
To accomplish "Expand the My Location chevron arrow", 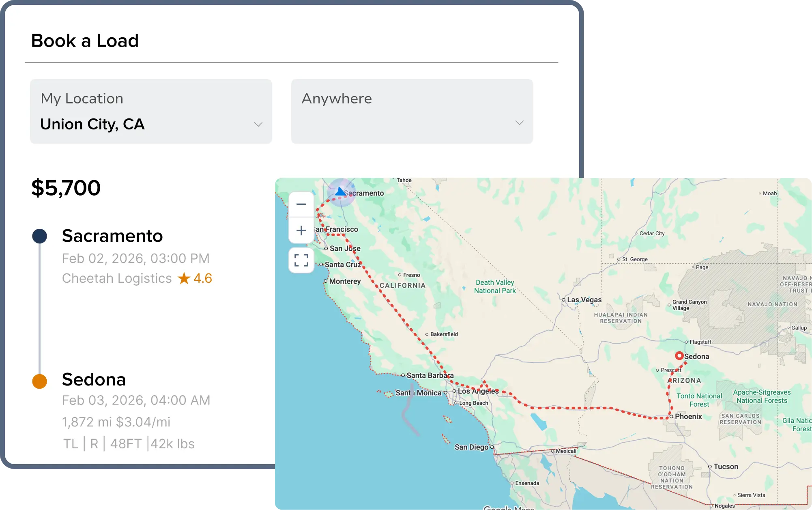I will (x=258, y=124).
